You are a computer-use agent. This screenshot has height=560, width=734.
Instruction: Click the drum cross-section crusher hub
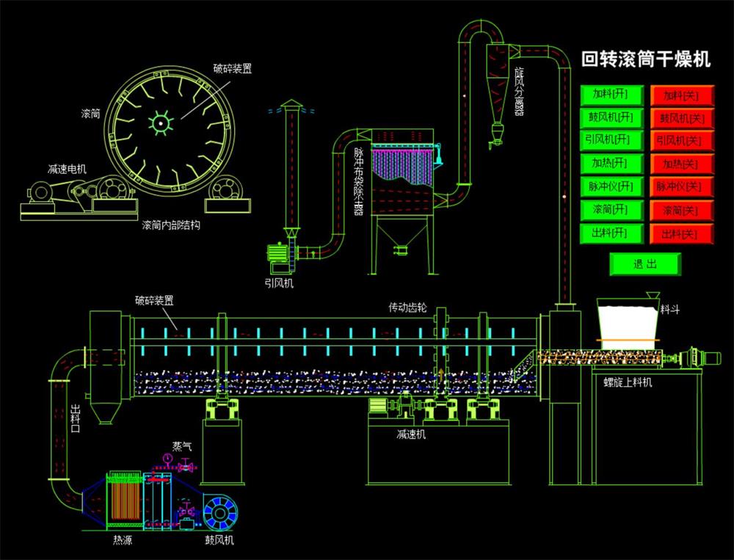click(x=158, y=122)
